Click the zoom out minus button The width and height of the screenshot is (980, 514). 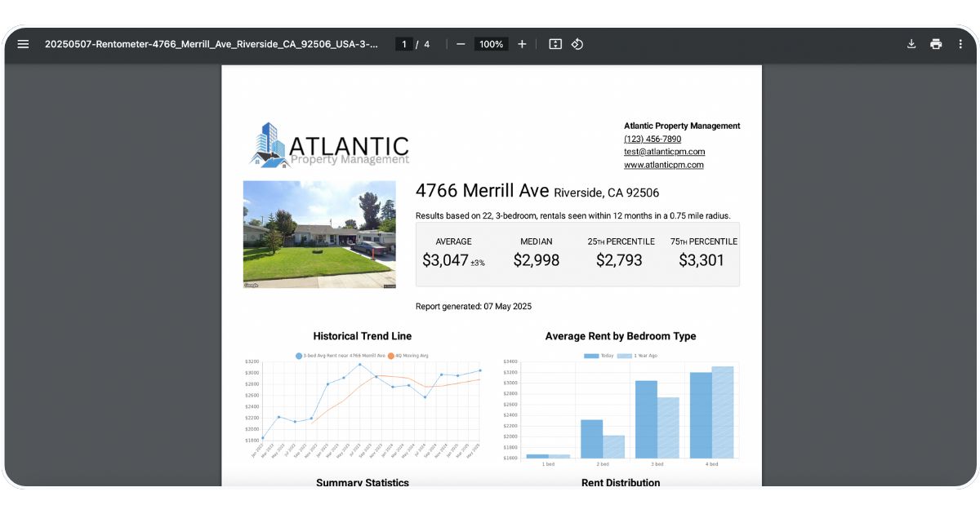[x=461, y=44]
